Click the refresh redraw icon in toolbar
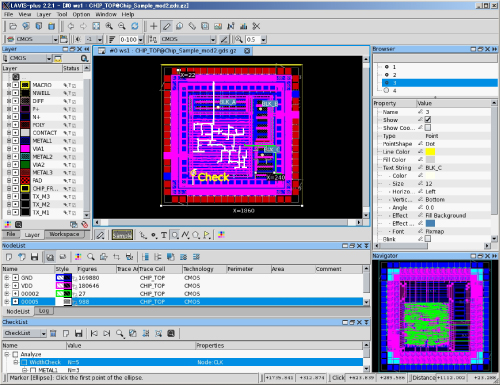The width and height of the screenshot is (500, 385). tap(135, 26)
